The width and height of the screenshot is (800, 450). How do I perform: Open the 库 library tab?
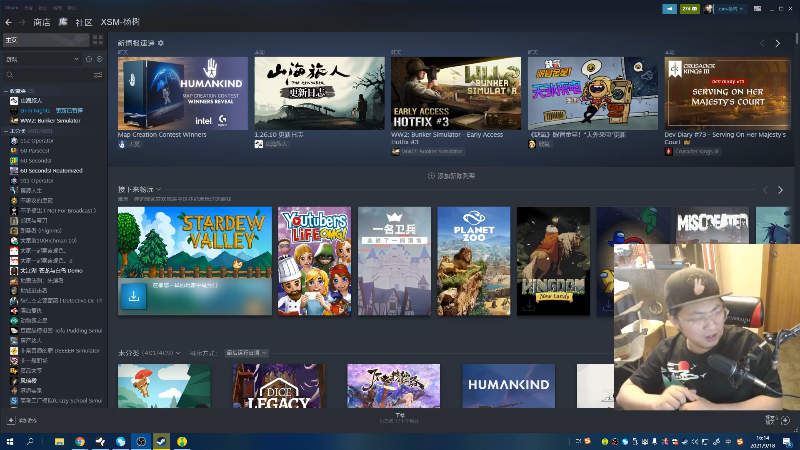[63, 22]
